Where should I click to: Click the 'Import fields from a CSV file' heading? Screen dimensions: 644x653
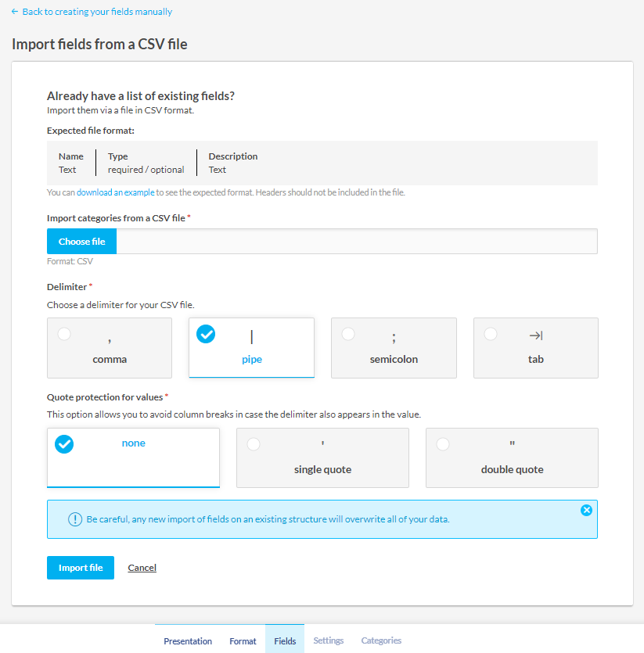pyautogui.click(x=99, y=44)
